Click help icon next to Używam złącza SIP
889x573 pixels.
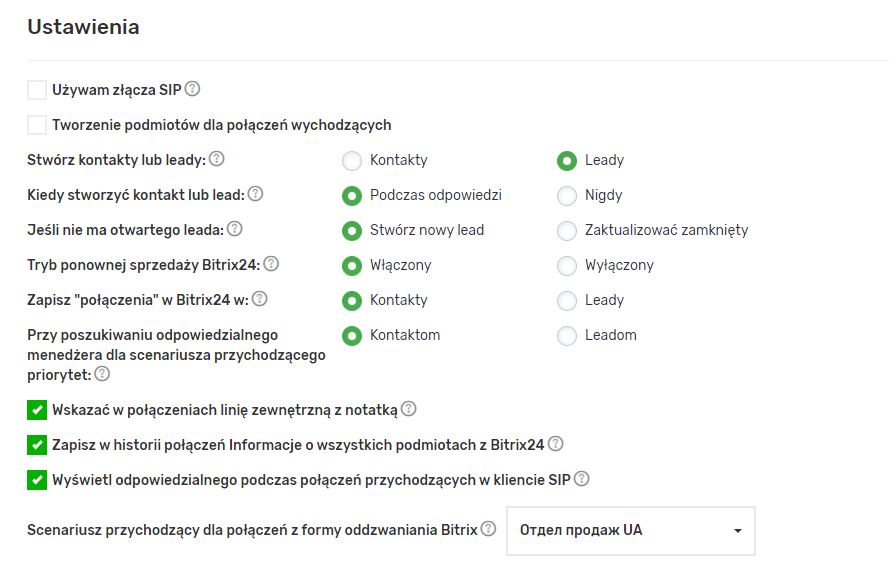tap(193, 89)
